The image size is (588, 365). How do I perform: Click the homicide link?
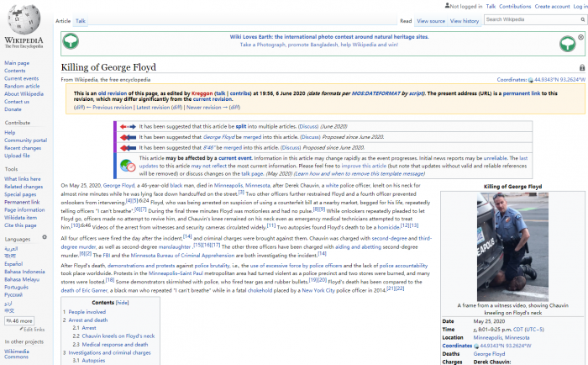point(388,227)
